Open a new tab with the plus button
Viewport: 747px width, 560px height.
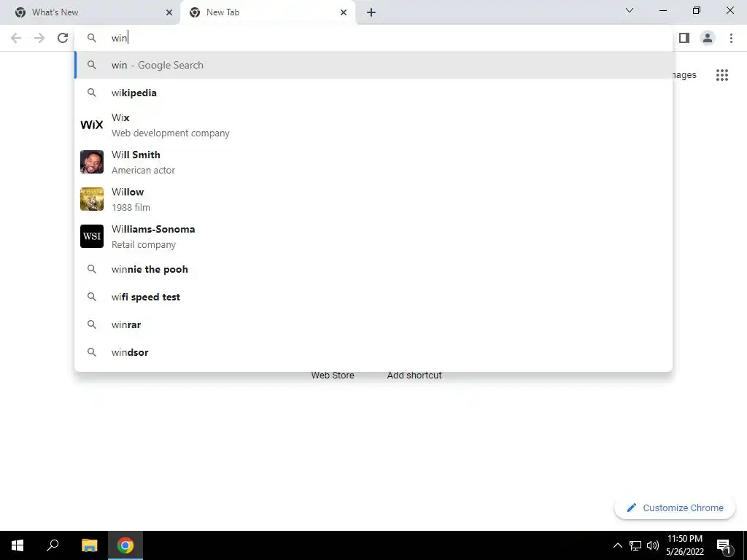pos(371,12)
